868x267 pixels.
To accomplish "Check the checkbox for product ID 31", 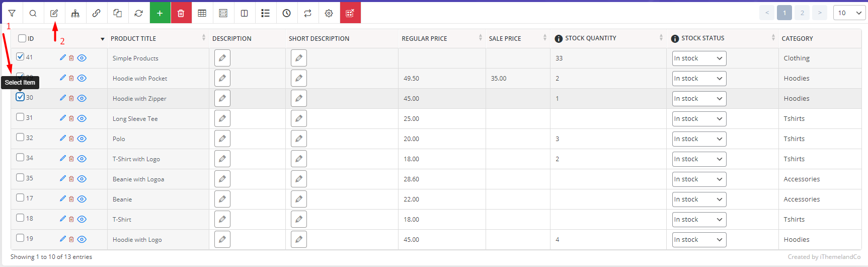I will [20, 117].
